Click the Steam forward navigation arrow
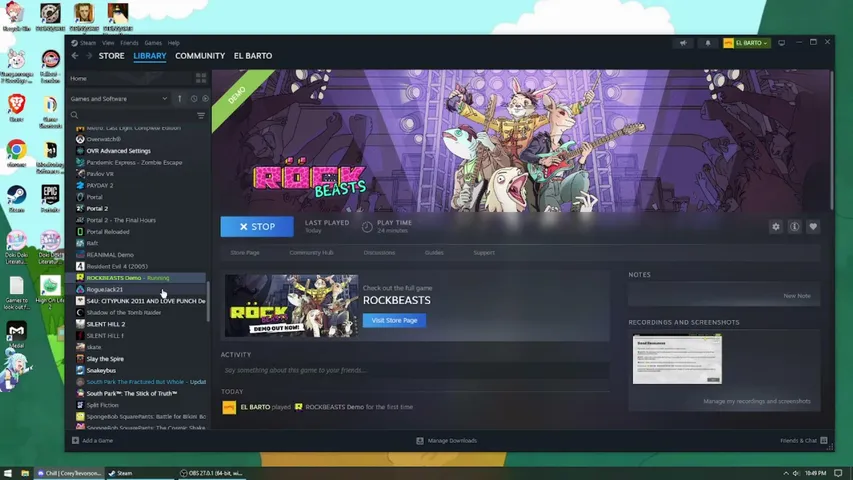Viewport: 853px width, 480px height. point(89,56)
